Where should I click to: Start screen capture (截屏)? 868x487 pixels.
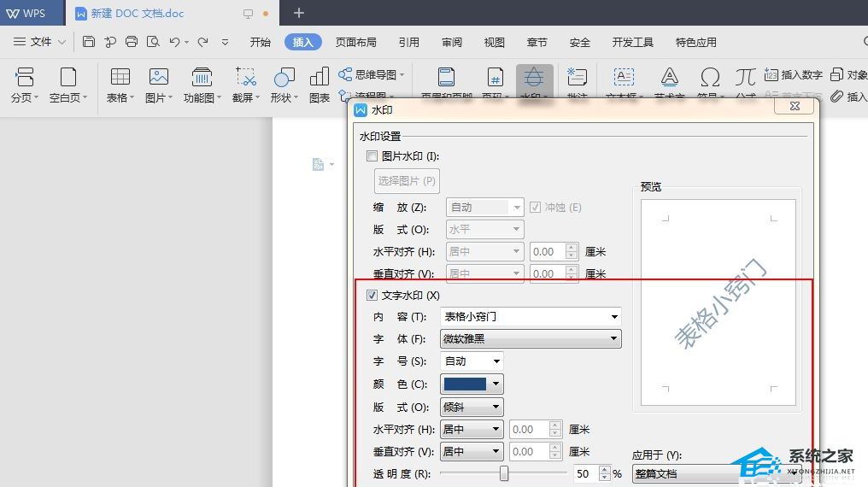click(x=246, y=85)
